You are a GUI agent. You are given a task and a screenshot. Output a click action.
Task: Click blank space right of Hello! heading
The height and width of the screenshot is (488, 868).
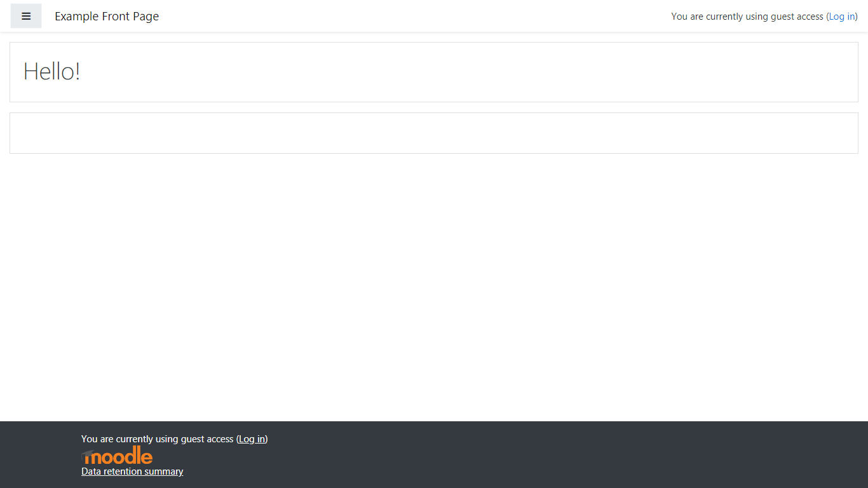[x=445, y=71]
